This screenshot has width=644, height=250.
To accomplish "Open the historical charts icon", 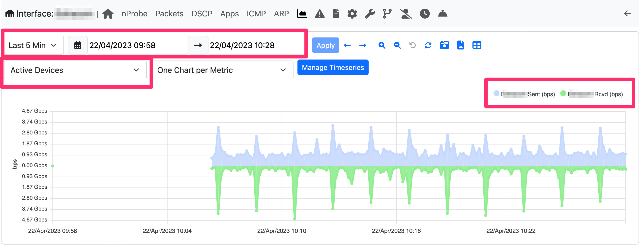I will tap(301, 14).
